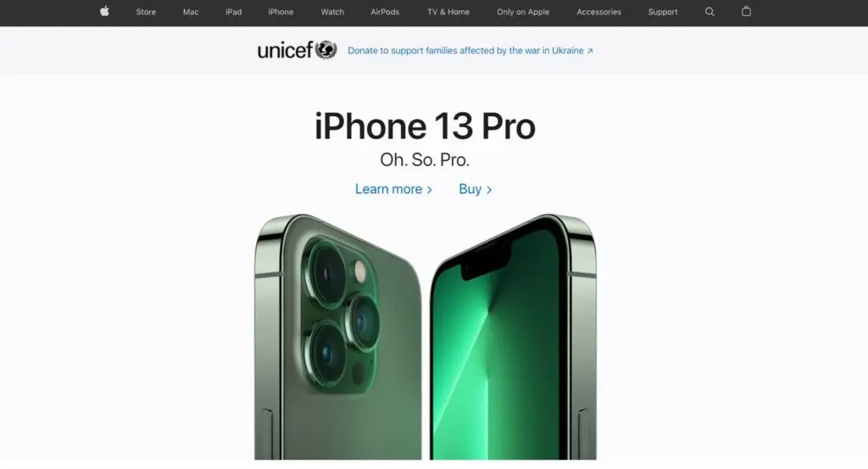Click the arrow after Ukraine donation link
Screen dimensions: 868x469
[x=590, y=51]
